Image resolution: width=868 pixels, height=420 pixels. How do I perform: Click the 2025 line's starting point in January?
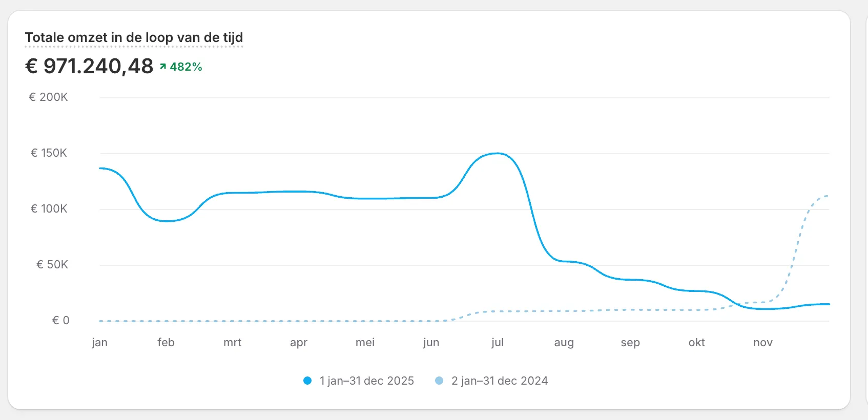[100, 168]
